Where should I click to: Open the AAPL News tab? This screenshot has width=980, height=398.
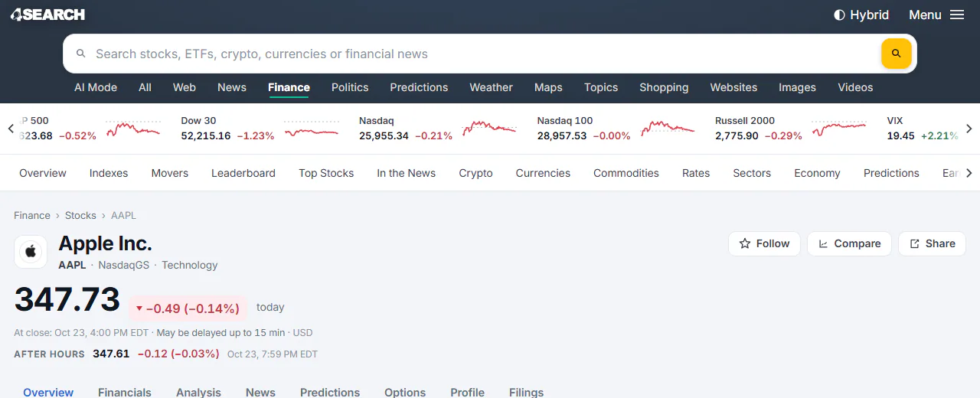[x=260, y=392]
